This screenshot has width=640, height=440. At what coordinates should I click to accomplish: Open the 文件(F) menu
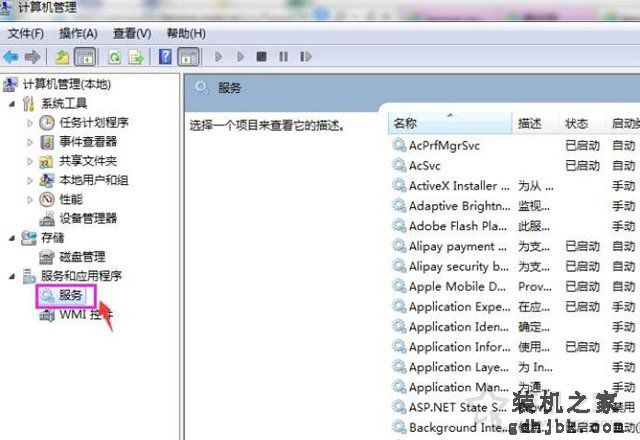tap(25, 33)
